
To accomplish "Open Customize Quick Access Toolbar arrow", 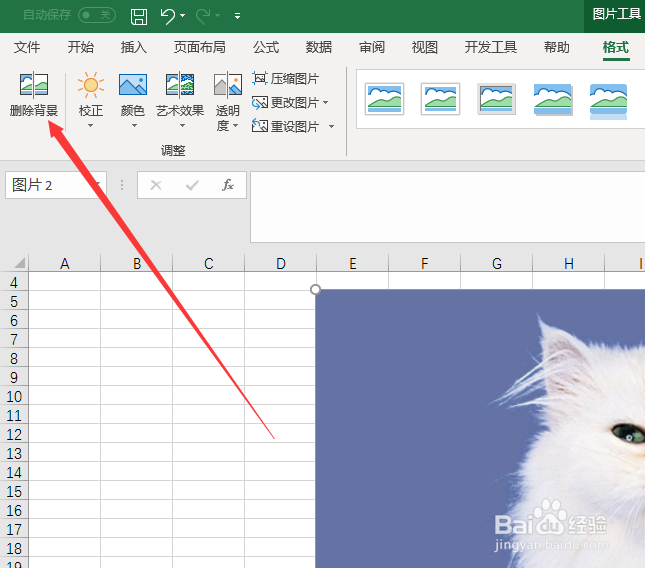I will [237, 16].
